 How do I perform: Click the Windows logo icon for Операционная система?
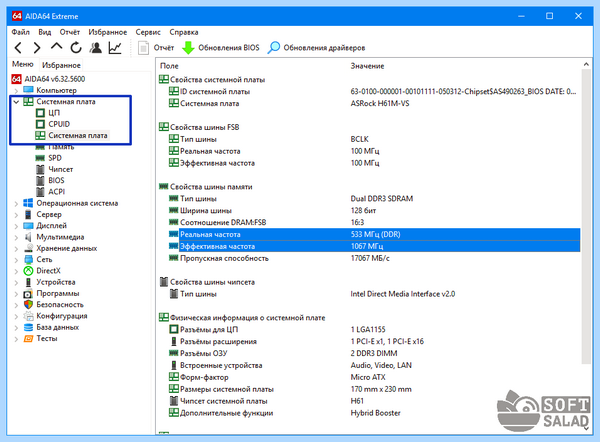pos(28,203)
